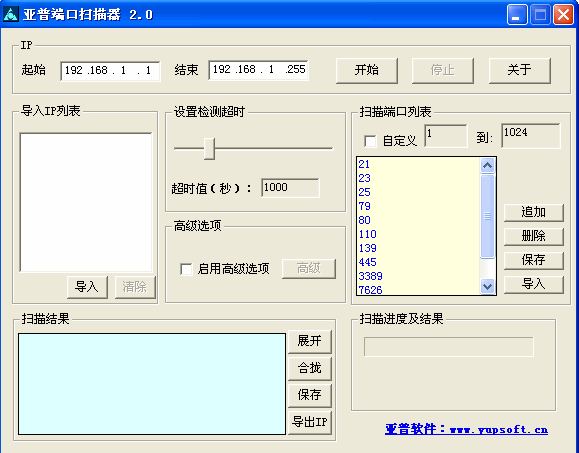Click the scan progress bar

click(x=449, y=347)
